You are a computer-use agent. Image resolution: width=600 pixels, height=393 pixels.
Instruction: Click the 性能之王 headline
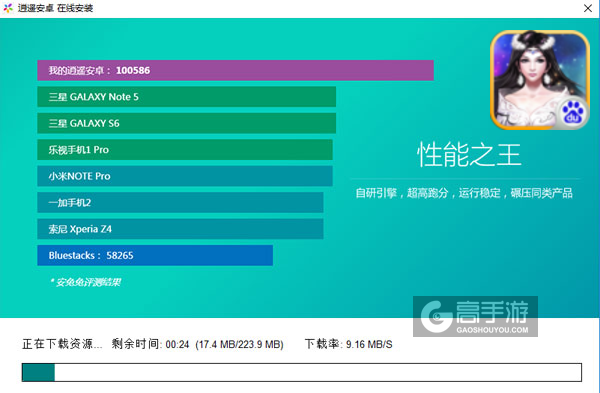[469, 155]
